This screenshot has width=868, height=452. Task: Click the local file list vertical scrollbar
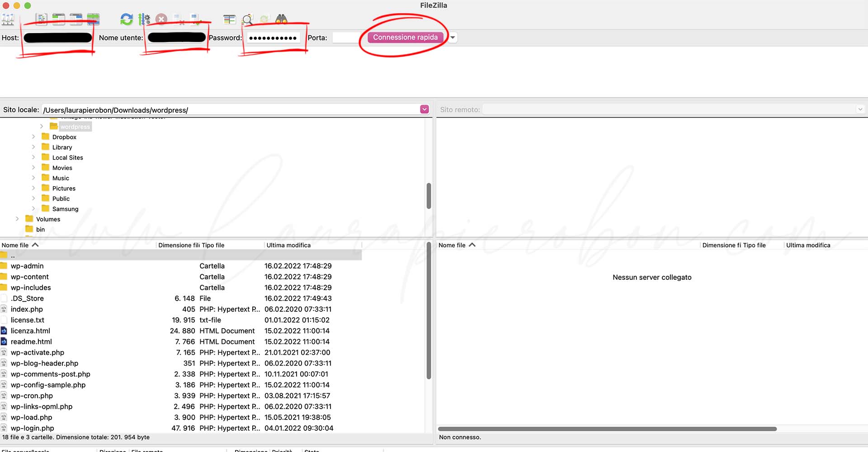(429, 311)
